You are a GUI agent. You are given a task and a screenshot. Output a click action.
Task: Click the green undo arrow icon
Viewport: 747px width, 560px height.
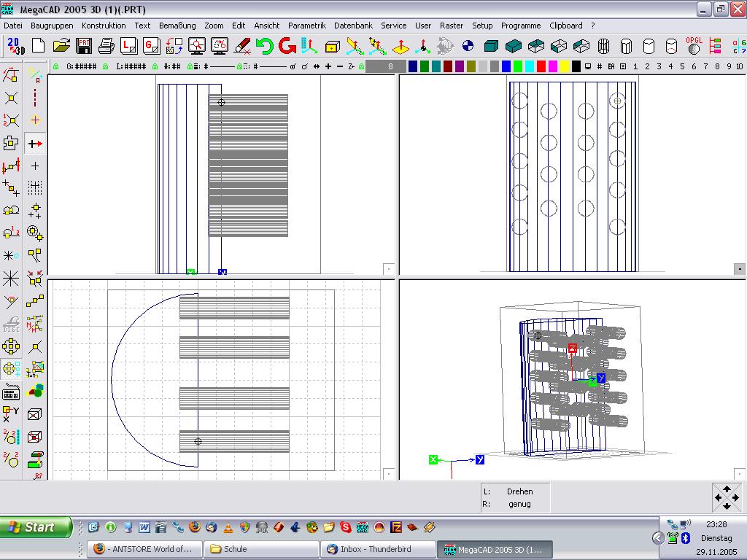[x=264, y=46]
